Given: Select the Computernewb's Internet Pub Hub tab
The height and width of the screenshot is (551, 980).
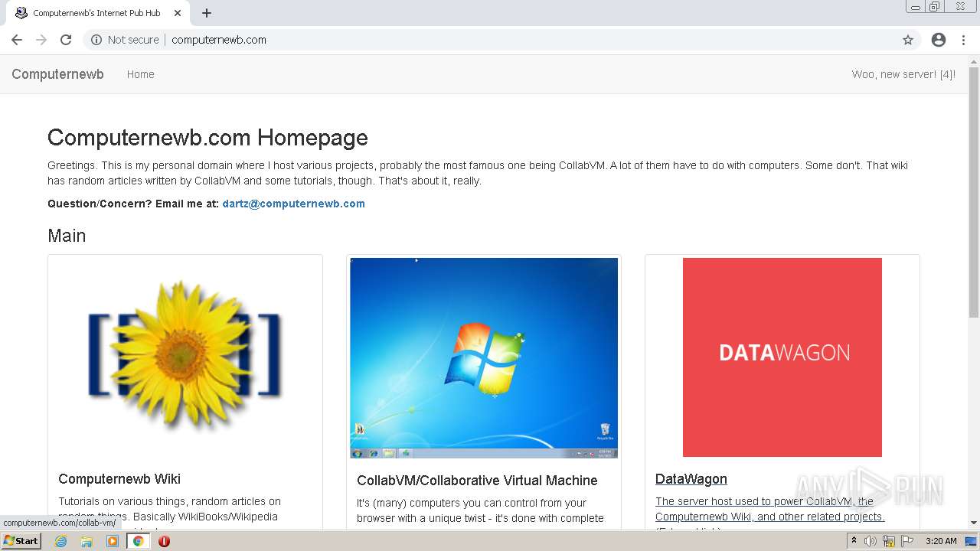Looking at the screenshot, I should tap(96, 13).
